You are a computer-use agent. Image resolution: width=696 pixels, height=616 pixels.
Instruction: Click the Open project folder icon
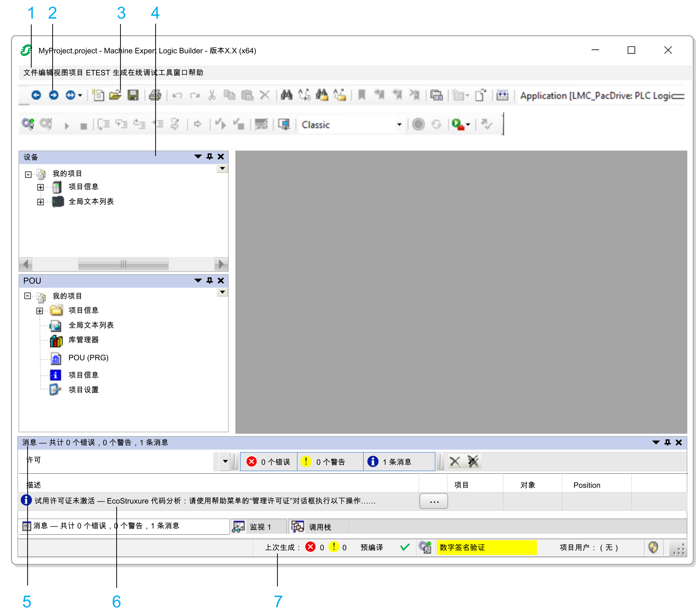[x=115, y=95]
